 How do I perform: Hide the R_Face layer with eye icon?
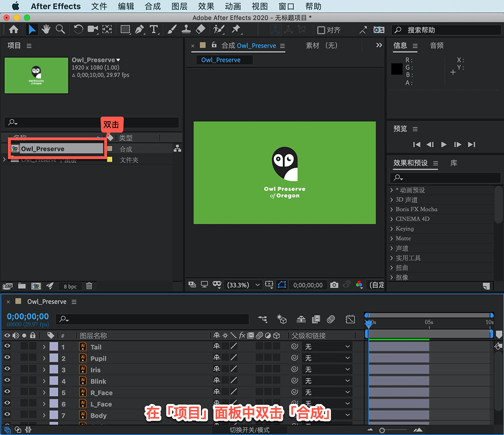(x=7, y=392)
